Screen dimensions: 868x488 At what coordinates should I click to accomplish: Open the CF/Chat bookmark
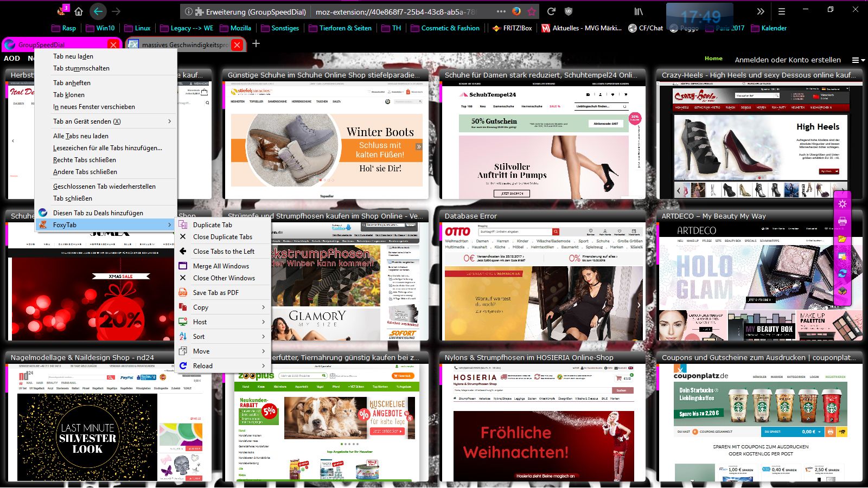tap(646, 28)
